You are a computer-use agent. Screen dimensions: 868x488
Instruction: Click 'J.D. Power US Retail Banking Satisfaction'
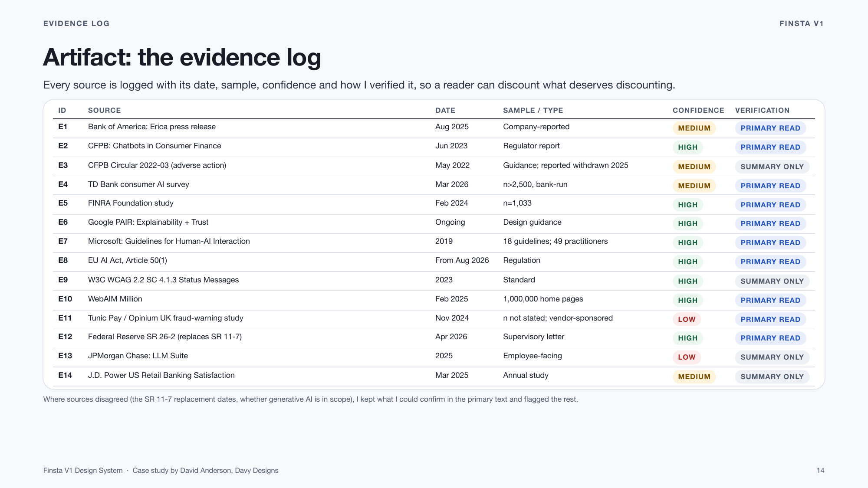click(161, 375)
